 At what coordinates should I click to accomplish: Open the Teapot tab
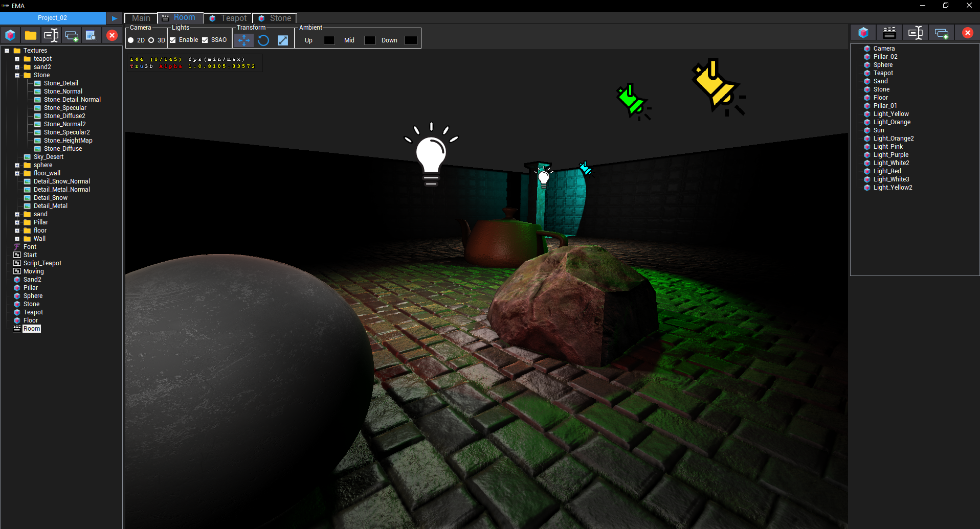[228, 18]
